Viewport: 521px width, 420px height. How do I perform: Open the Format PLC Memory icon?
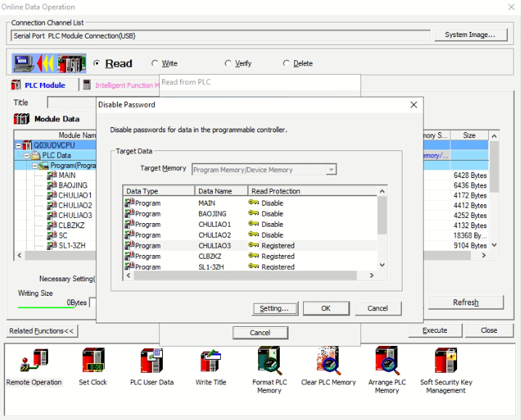coord(269,362)
